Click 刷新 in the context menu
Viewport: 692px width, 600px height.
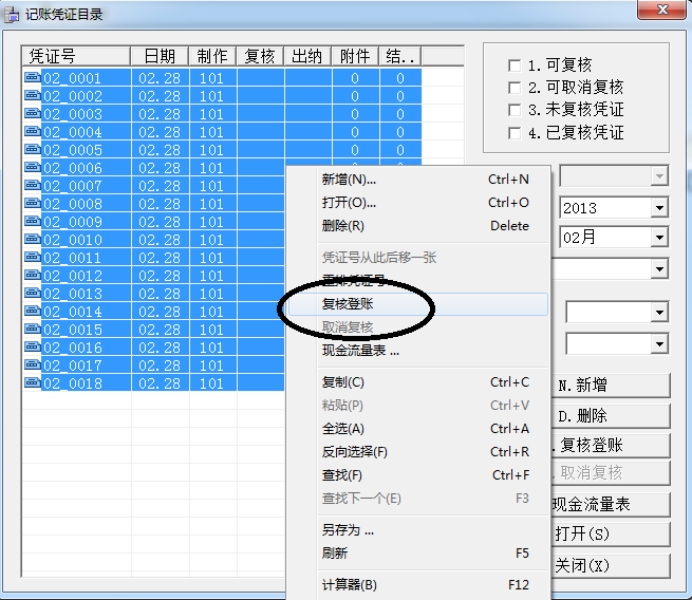[418, 553]
